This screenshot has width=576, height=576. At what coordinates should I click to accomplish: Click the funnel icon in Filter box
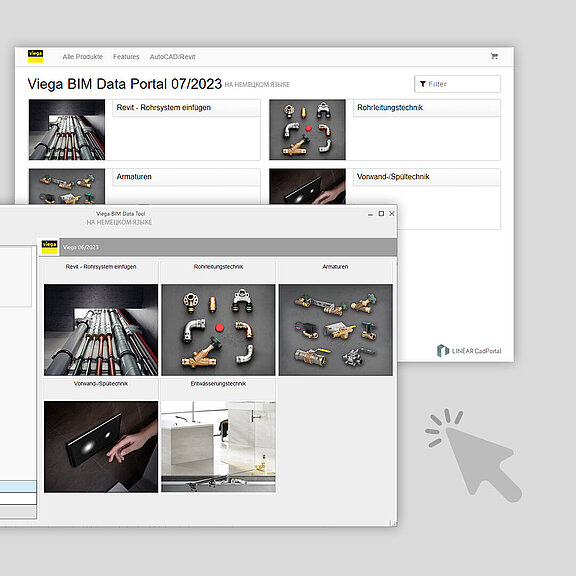423,84
